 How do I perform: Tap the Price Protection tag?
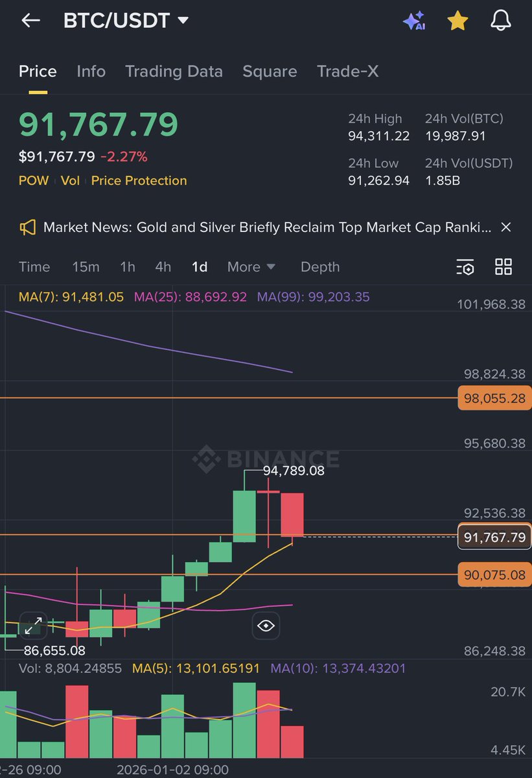pyautogui.click(x=139, y=181)
